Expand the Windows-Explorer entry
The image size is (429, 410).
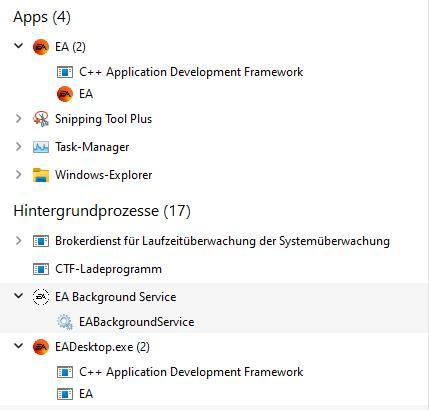(19, 175)
